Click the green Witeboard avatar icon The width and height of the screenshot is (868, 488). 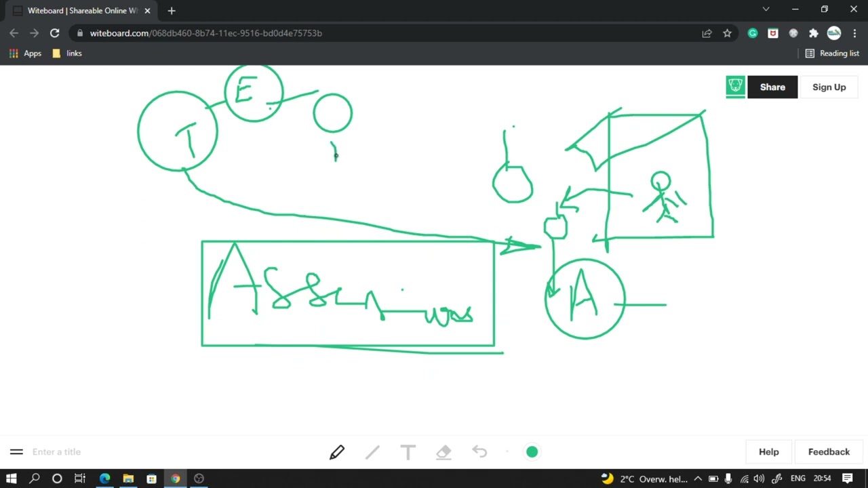click(x=735, y=87)
